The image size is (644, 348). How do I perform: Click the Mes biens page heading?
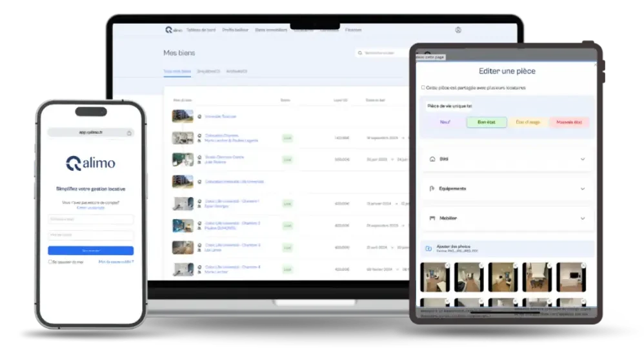(x=179, y=53)
